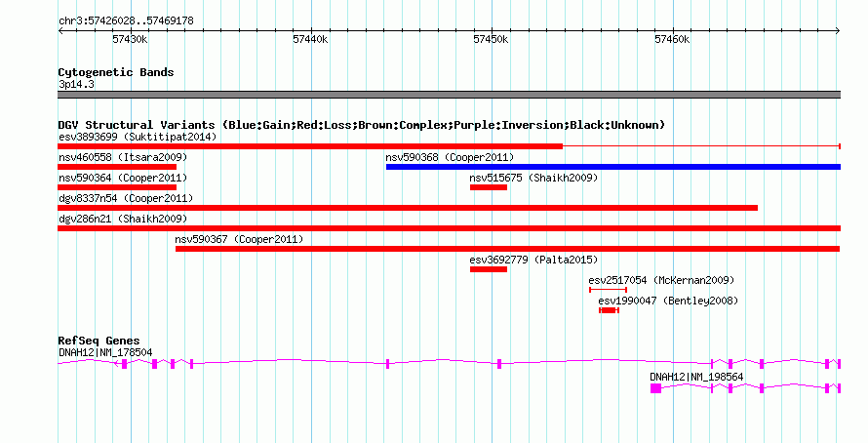The width and height of the screenshot is (868, 443).
Task: Open variant label nsv460558 (Itsara2009)
Action: [x=123, y=157]
